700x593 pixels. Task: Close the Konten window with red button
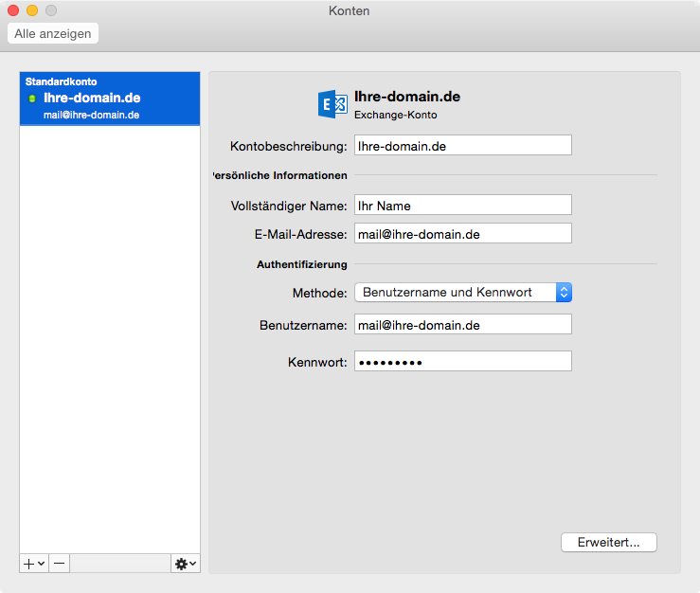coord(13,10)
